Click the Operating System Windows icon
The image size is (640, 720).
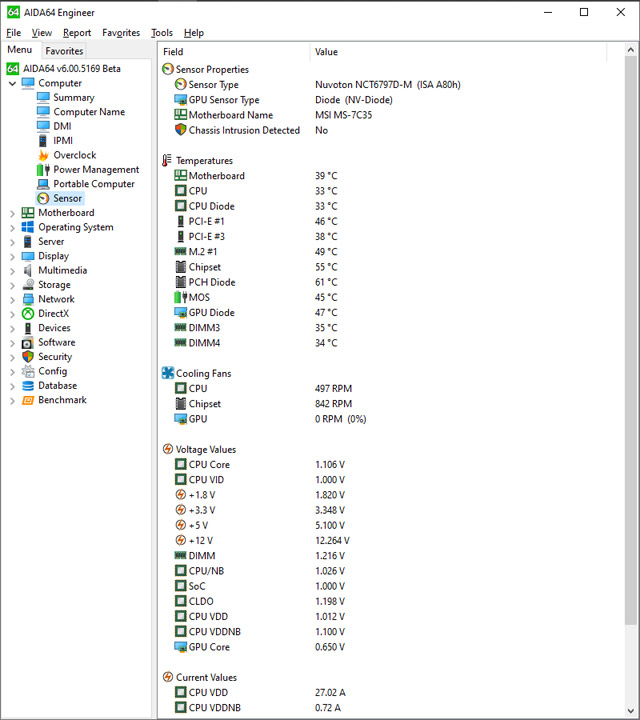point(28,227)
